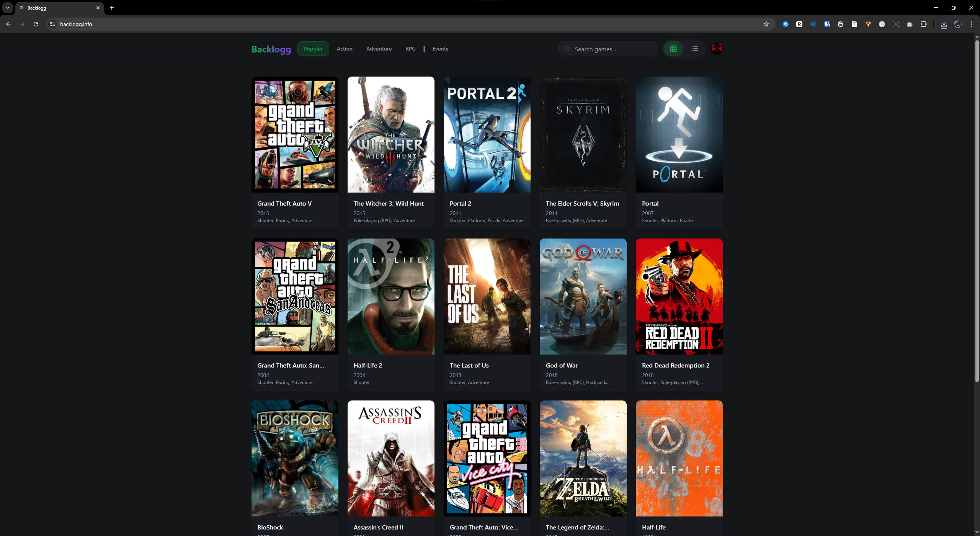980x536 pixels.
Task: Open the RPG genre tab
Action: coord(410,49)
